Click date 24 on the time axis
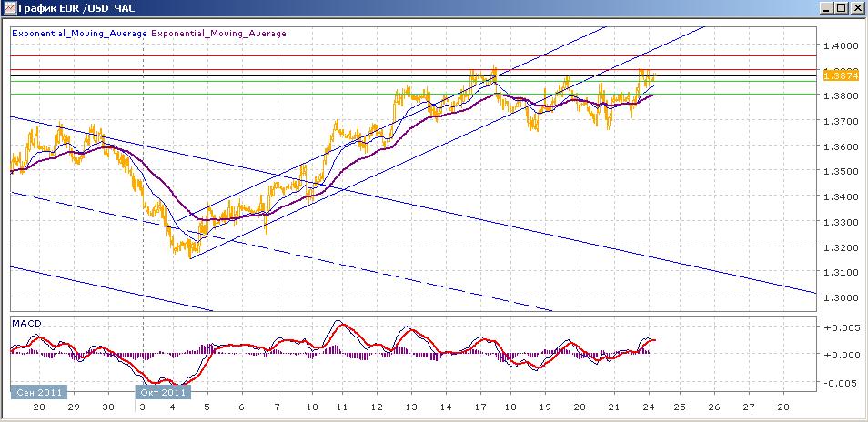Image resolution: width=868 pixels, height=422 pixels. 650,407
